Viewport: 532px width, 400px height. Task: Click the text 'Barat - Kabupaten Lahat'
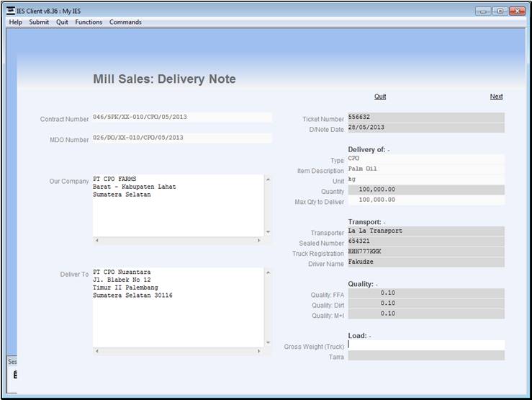click(135, 187)
